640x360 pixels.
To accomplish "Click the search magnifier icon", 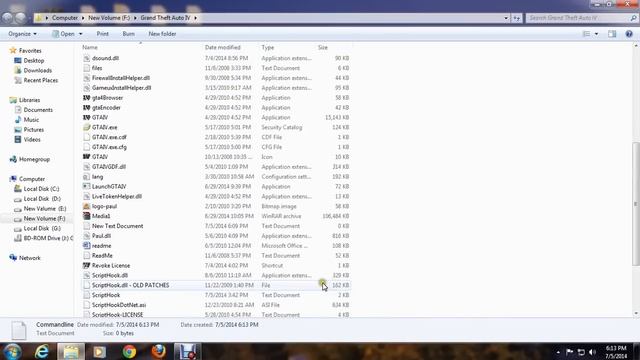I will pyautogui.click(x=633, y=18).
